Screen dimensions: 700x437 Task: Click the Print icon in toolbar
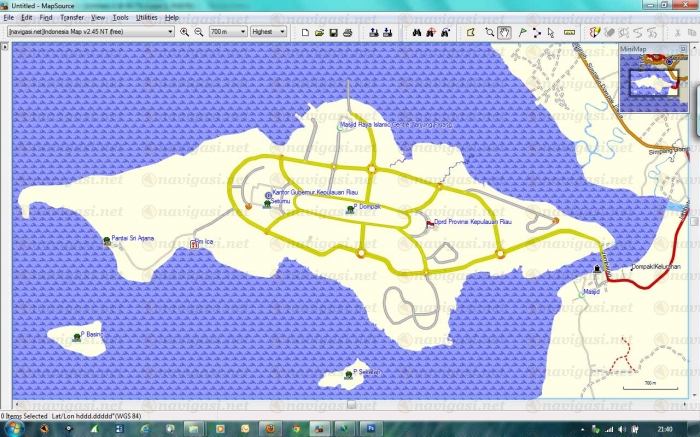tap(345, 32)
